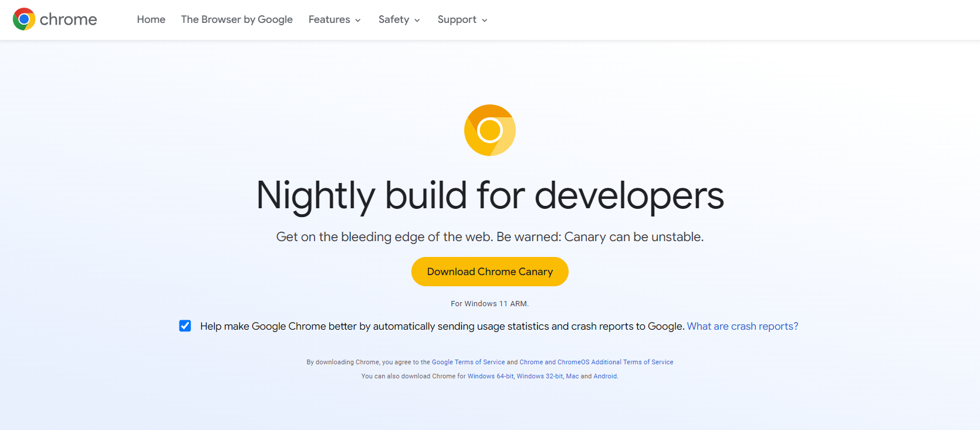Click the yellow Chrome Canary logo
980x430 pixels.
tap(489, 130)
